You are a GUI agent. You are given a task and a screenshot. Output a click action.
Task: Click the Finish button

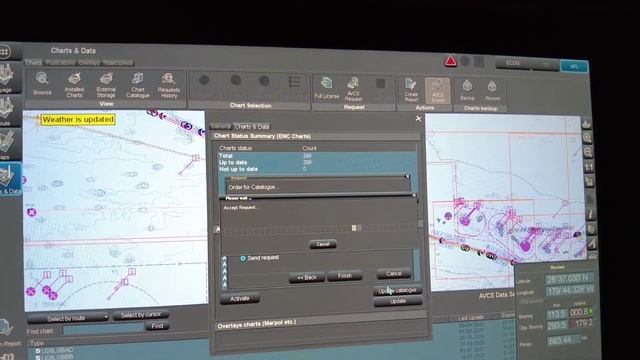pos(344,276)
